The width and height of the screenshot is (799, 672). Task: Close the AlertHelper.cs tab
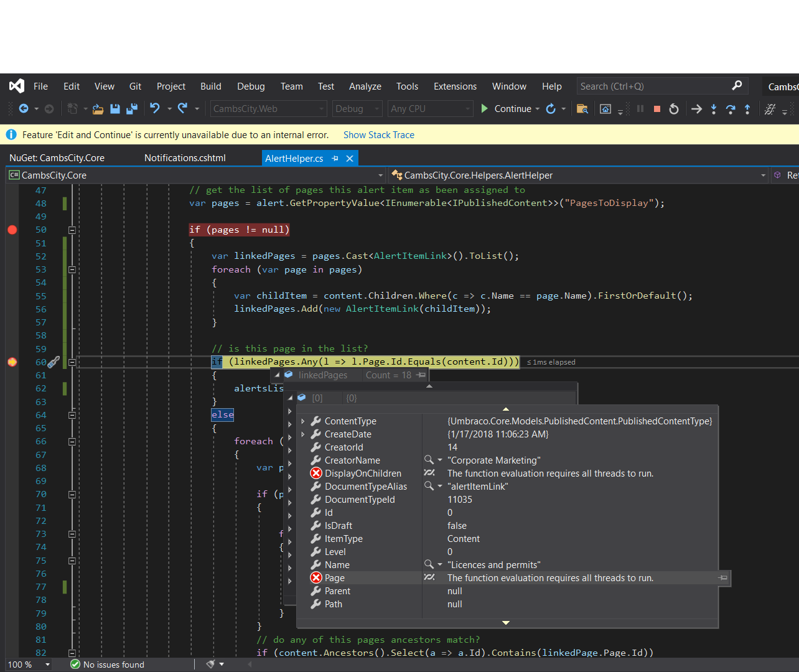350,159
